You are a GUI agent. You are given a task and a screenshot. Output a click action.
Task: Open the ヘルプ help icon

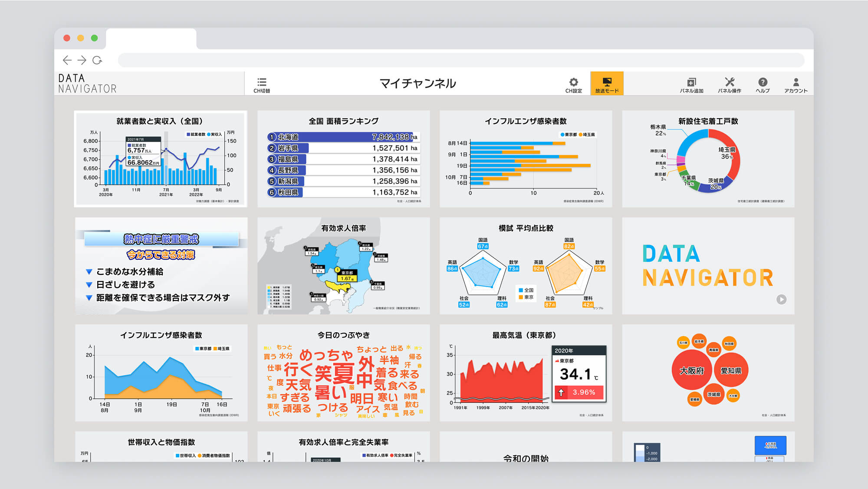(763, 85)
